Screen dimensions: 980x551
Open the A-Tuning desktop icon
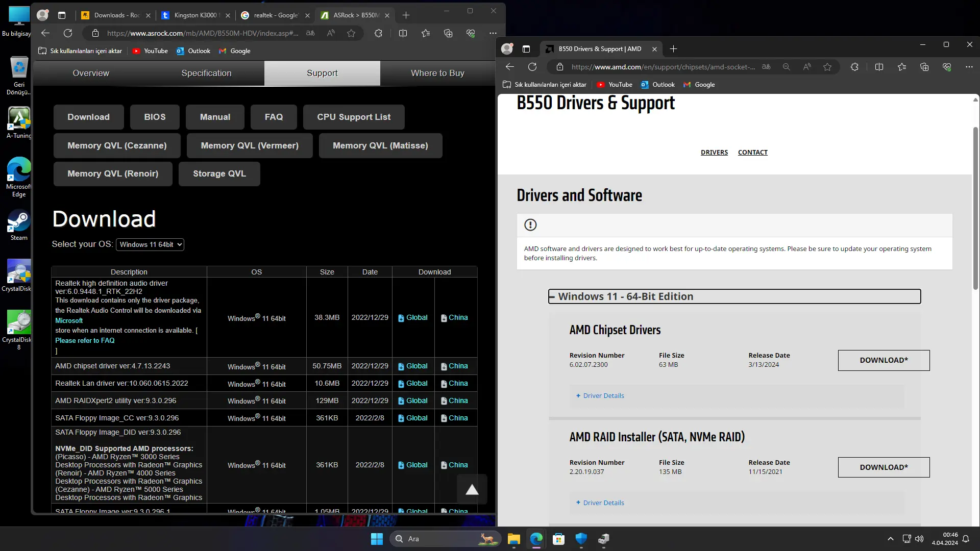click(19, 122)
